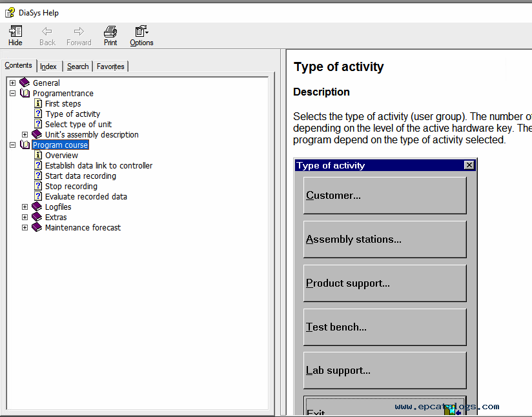Viewport: 532px width, 417px height.
Task: Click the General book icon
Action: 25,83
